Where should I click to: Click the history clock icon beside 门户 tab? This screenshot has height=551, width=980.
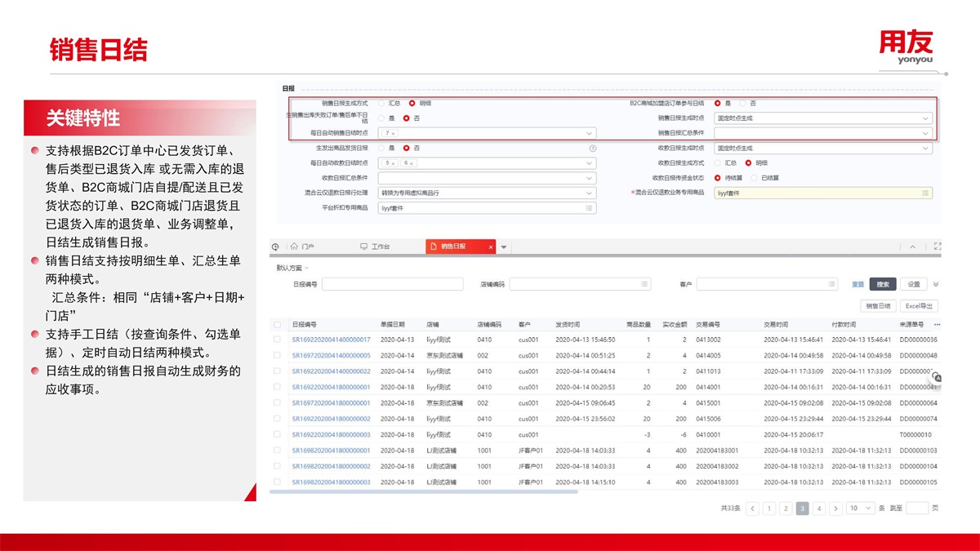(275, 247)
